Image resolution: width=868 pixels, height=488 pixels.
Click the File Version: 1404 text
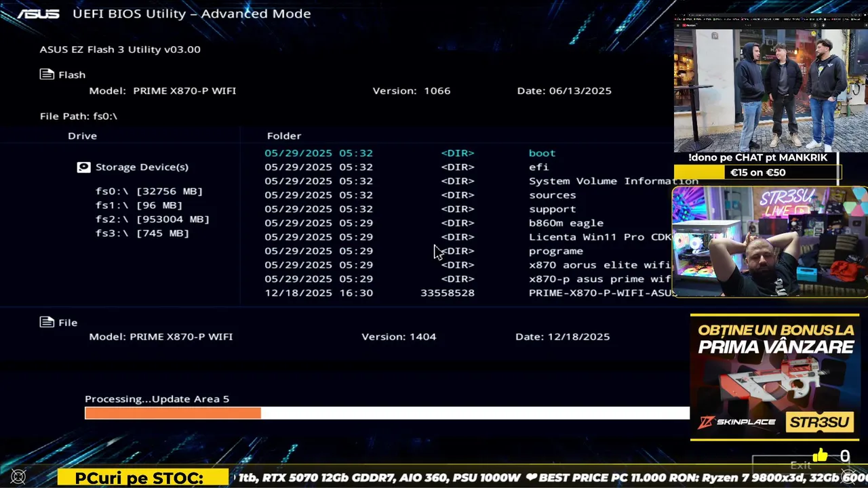pyautogui.click(x=399, y=336)
